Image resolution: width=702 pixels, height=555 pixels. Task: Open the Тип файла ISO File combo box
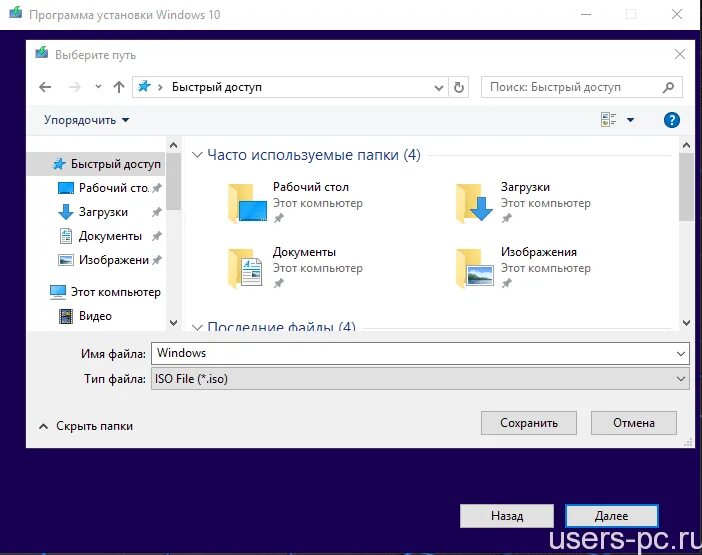point(420,379)
